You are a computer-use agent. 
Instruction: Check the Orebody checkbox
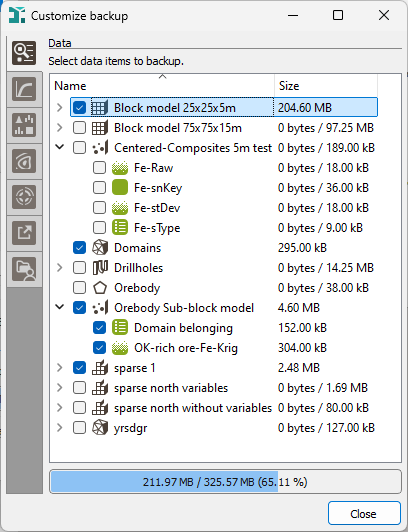pyautogui.click(x=79, y=288)
